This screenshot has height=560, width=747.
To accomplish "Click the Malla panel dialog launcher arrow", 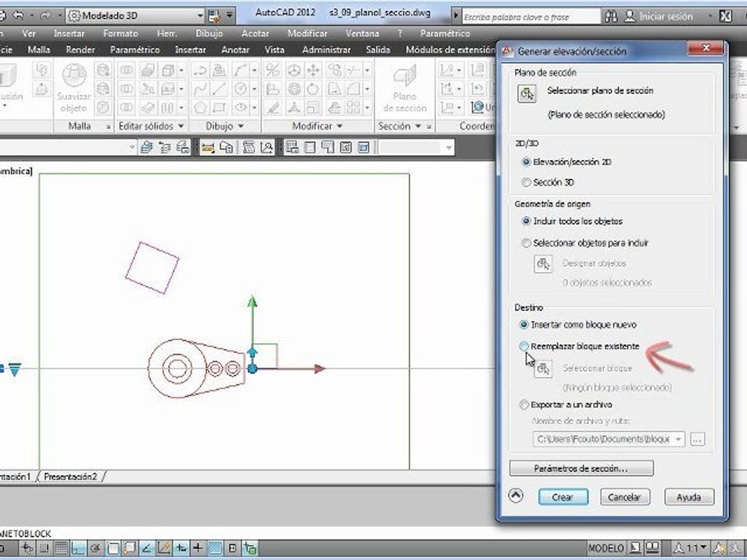I will pyautogui.click(x=108, y=127).
